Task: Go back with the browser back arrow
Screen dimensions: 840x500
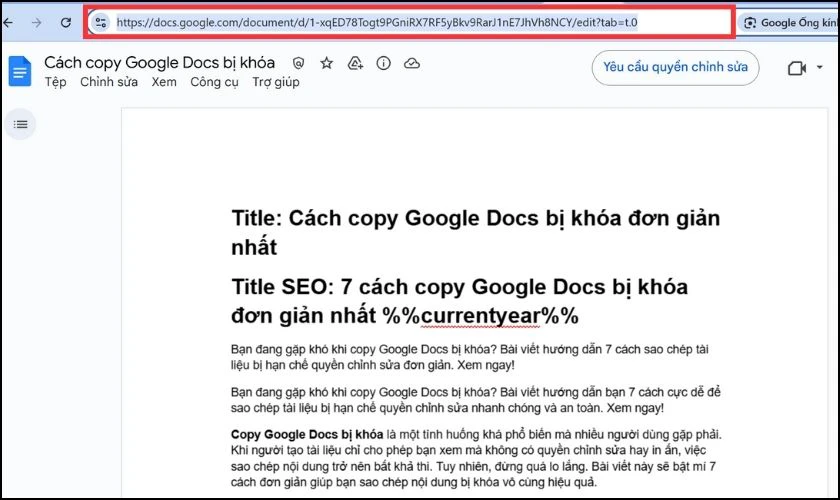Action: click(8, 23)
